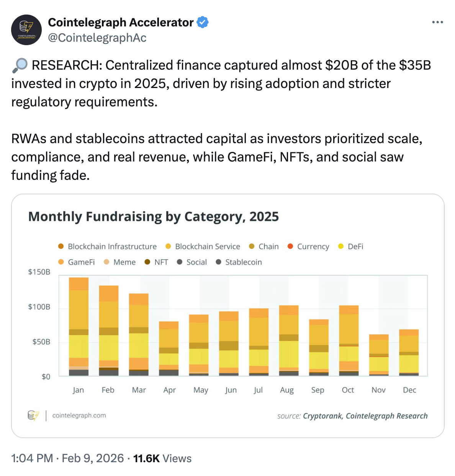Viewport: 455px width, 476px height.
Task: Open the three-dot more options menu
Action: pyautogui.click(x=437, y=23)
